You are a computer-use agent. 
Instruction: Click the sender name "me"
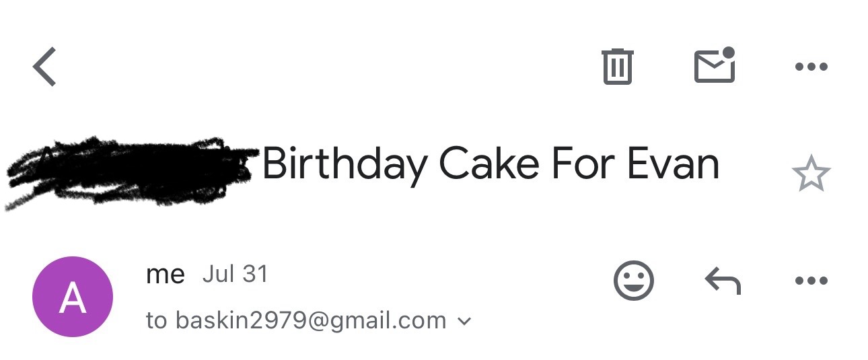tap(165, 275)
